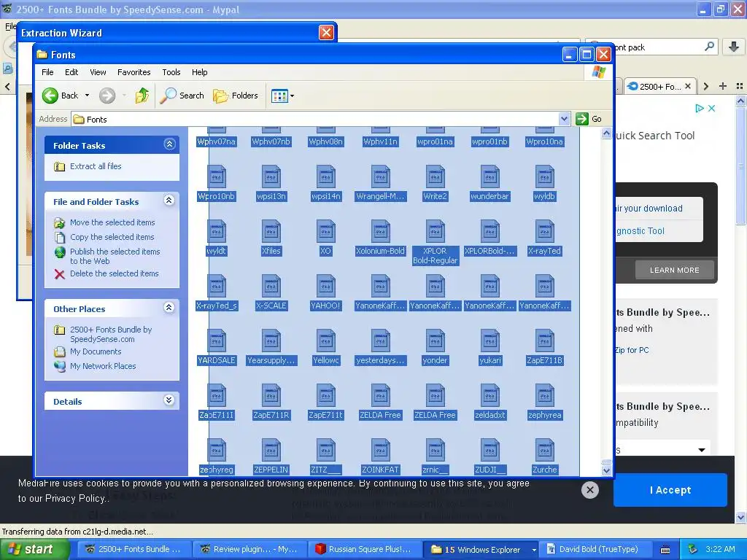Select the yukari font file icon

point(489,341)
